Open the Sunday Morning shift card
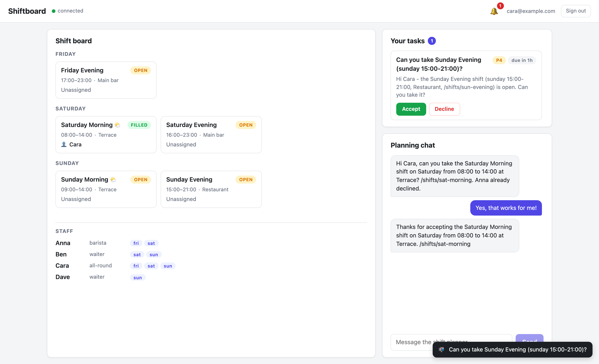Viewport: 599px width, 364px height. coord(106,189)
